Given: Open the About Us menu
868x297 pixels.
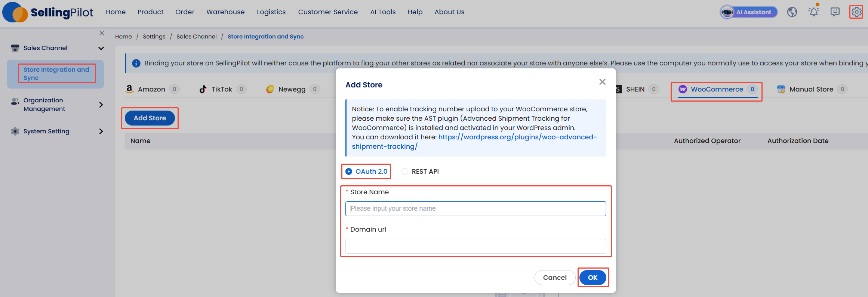Looking at the screenshot, I should coord(449,12).
